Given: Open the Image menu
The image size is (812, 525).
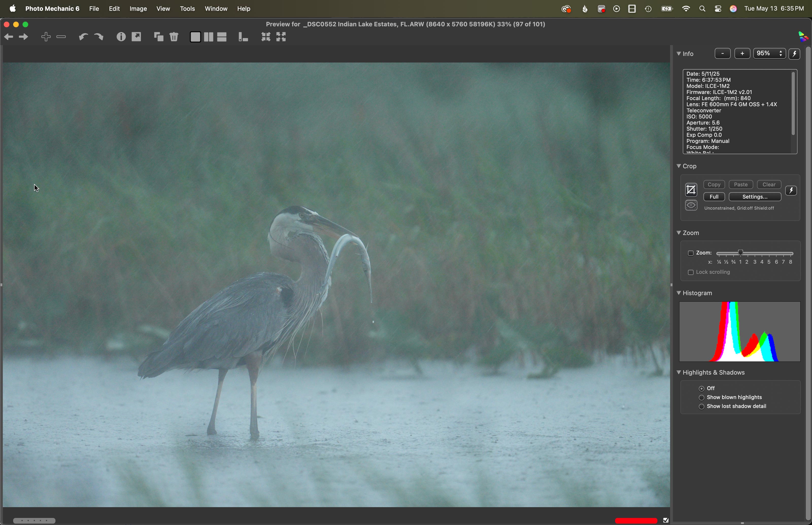Looking at the screenshot, I should pos(138,9).
